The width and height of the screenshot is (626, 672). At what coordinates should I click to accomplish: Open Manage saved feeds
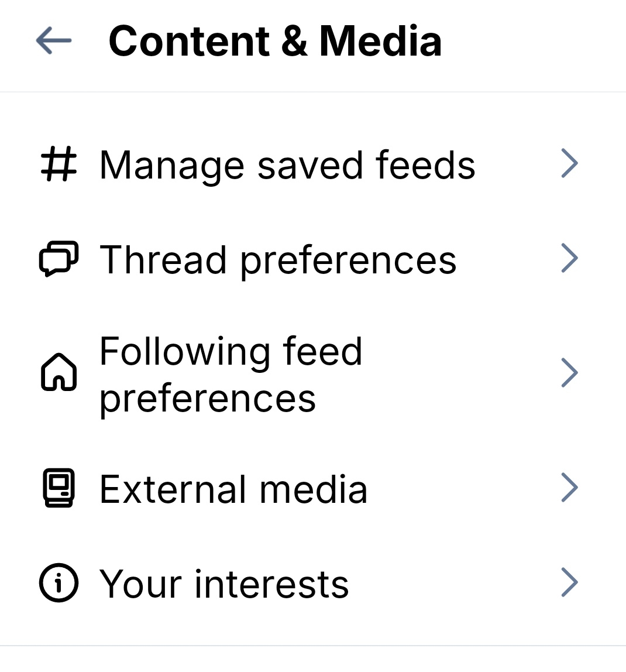coord(287,165)
